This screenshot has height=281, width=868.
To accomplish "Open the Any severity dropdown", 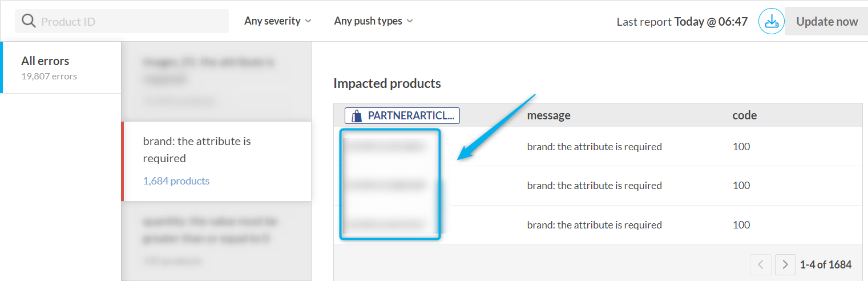I will click(x=278, y=21).
